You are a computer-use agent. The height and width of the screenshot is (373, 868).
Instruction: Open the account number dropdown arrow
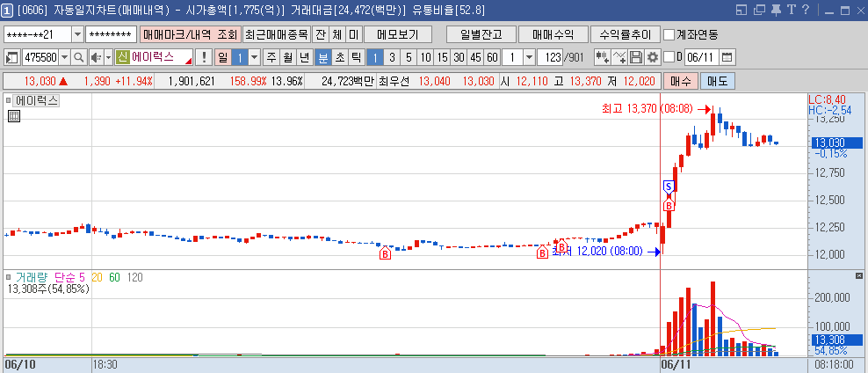pyautogui.click(x=77, y=34)
